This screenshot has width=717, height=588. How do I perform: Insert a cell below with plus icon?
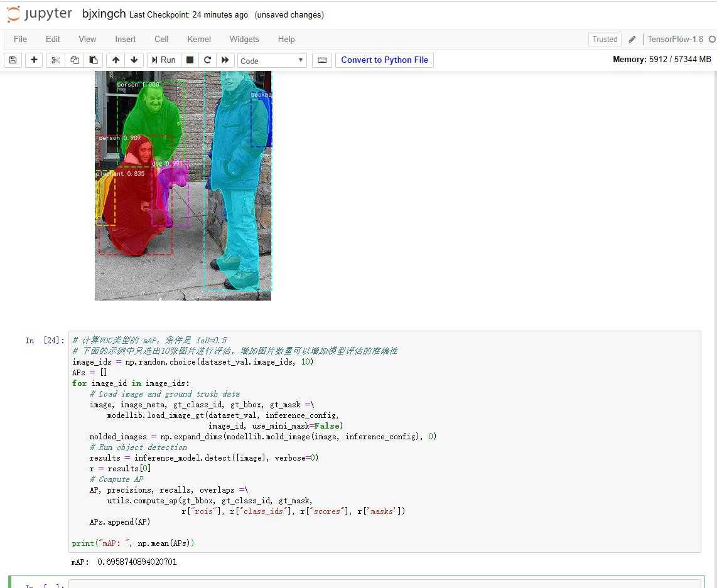[x=34, y=60]
